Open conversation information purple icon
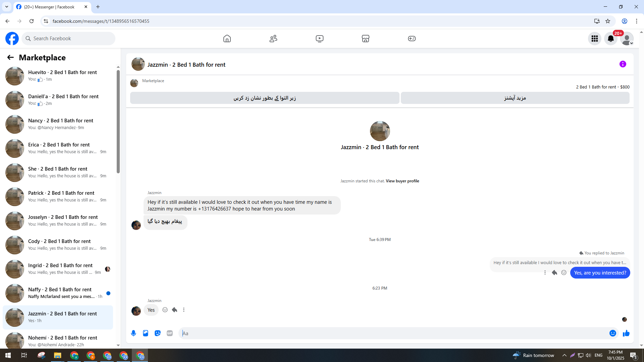Image resolution: width=644 pixels, height=362 pixels. point(623,64)
